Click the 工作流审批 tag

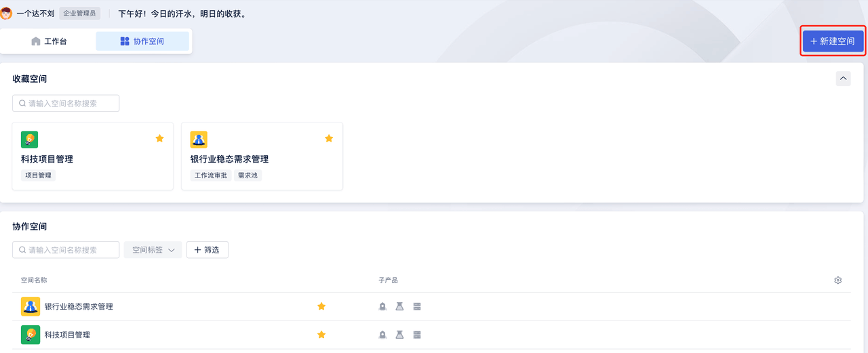(x=211, y=175)
